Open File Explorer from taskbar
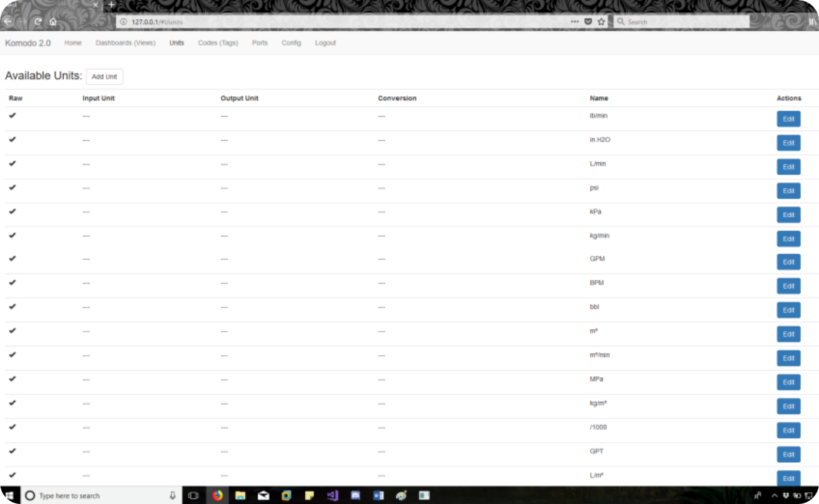The image size is (819, 504). (240, 495)
